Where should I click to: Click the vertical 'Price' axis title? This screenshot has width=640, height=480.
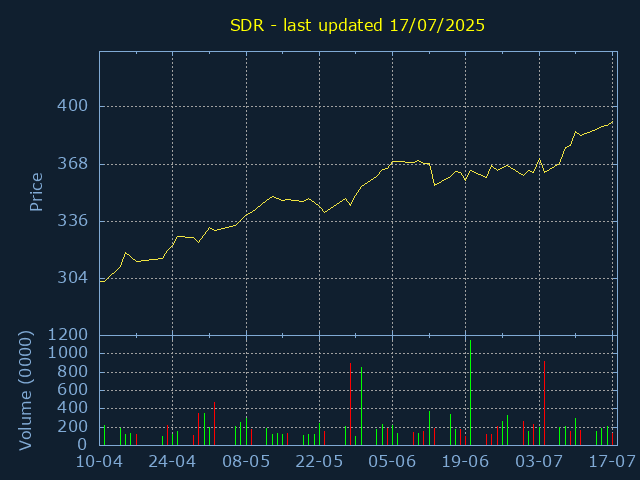(x=36, y=192)
